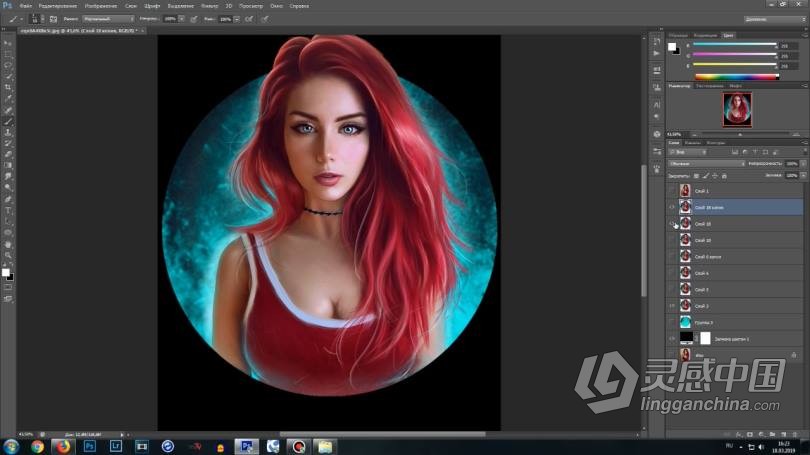Click lock position icon in Layers panel
This screenshot has height=455, width=810.
tap(715, 176)
